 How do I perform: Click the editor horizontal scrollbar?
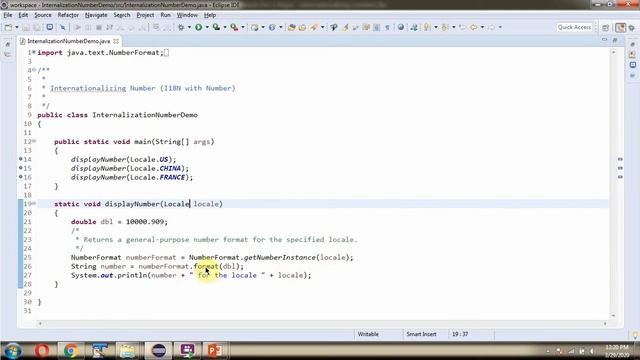322,323
